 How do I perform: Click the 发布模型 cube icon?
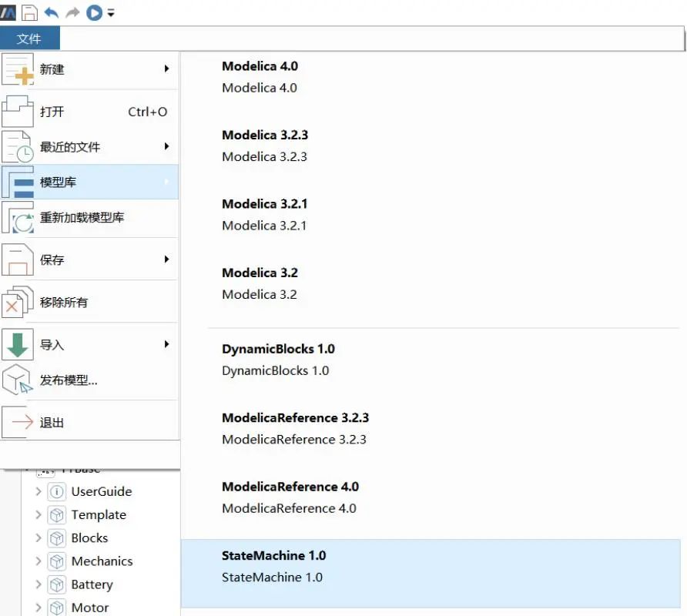18,380
